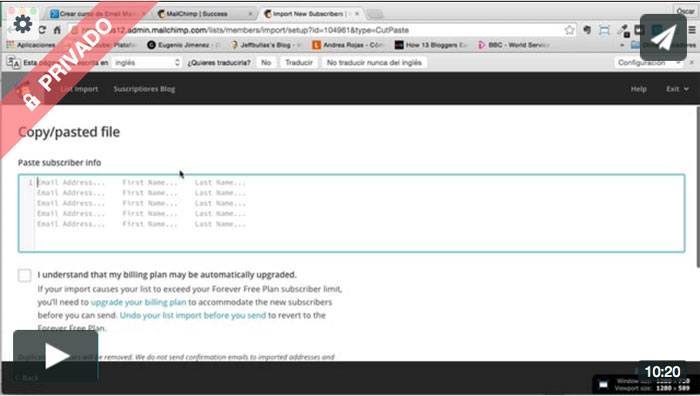Click the Evernote extension icon
Viewport: 700px width, 396px height.
(587, 30)
